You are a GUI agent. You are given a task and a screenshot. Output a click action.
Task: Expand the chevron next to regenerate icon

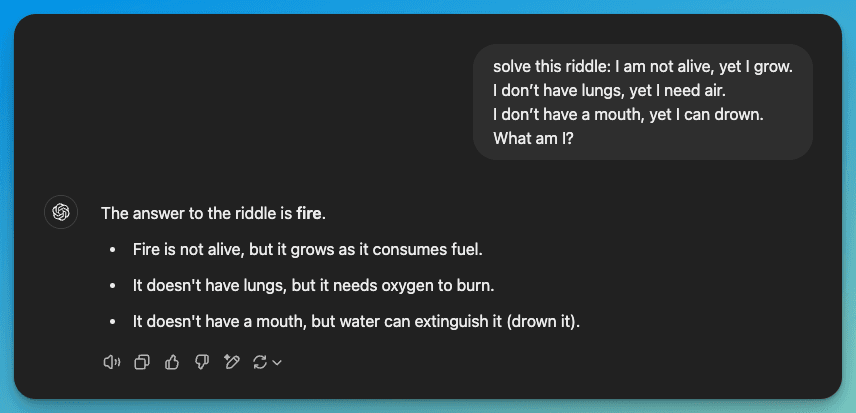(278, 362)
